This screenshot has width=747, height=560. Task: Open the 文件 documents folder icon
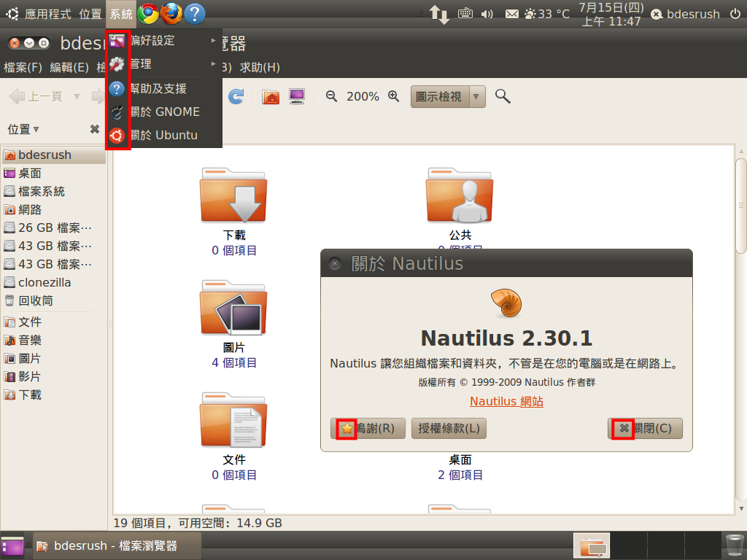click(x=233, y=420)
